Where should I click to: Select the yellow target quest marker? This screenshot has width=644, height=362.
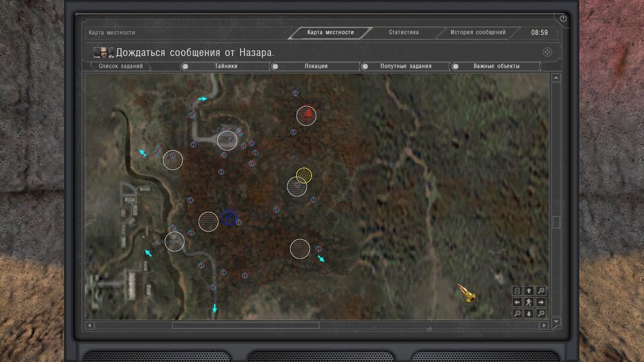tap(304, 175)
